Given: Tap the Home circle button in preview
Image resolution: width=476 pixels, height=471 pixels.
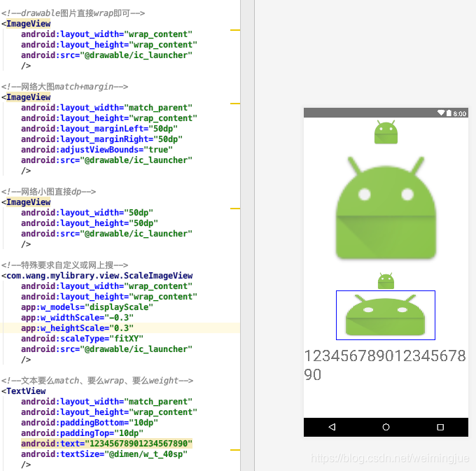Looking at the screenshot, I should 386,427.
